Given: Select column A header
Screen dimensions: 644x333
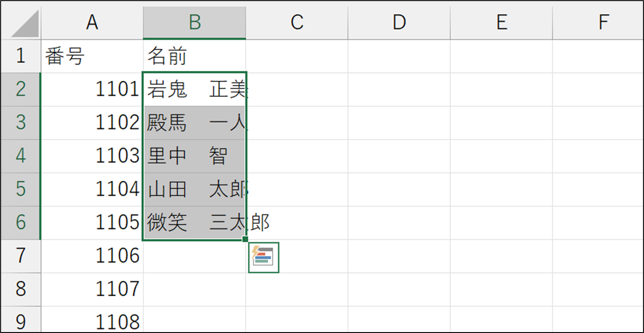Looking at the screenshot, I should 92,23.
